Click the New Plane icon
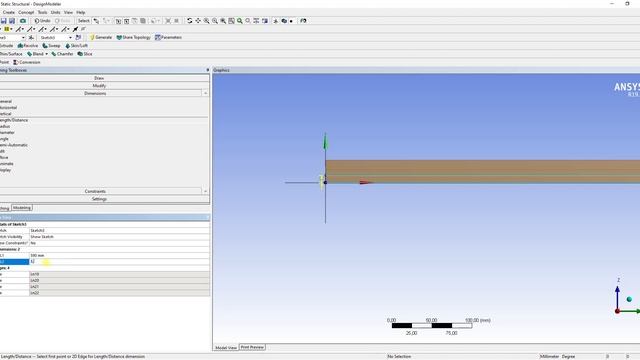640x360 pixels. 31,38
